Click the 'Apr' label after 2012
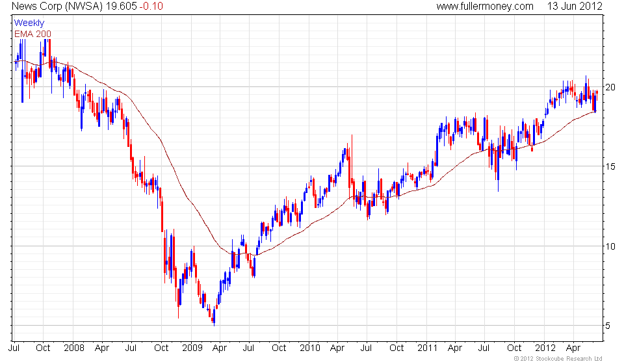This screenshot has width=637, height=364. pyautogui.click(x=573, y=348)
